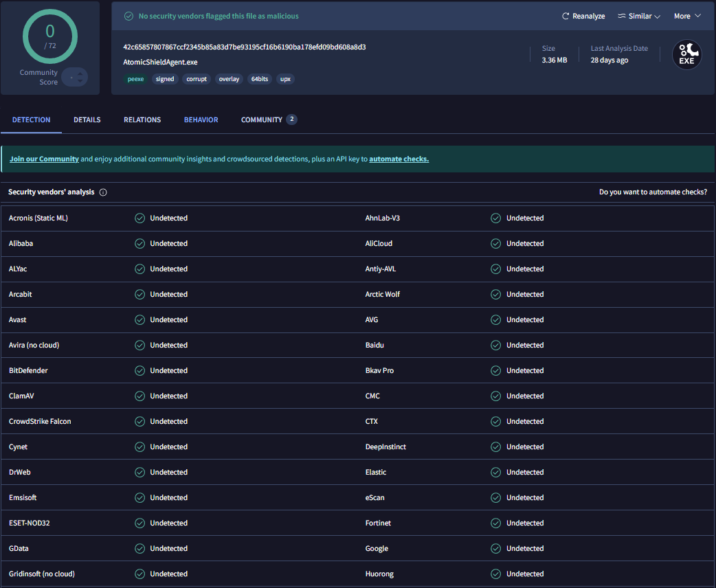Click the Fortinet vendor name
Screen dimensions: 716x588
[x=378, y=523]
